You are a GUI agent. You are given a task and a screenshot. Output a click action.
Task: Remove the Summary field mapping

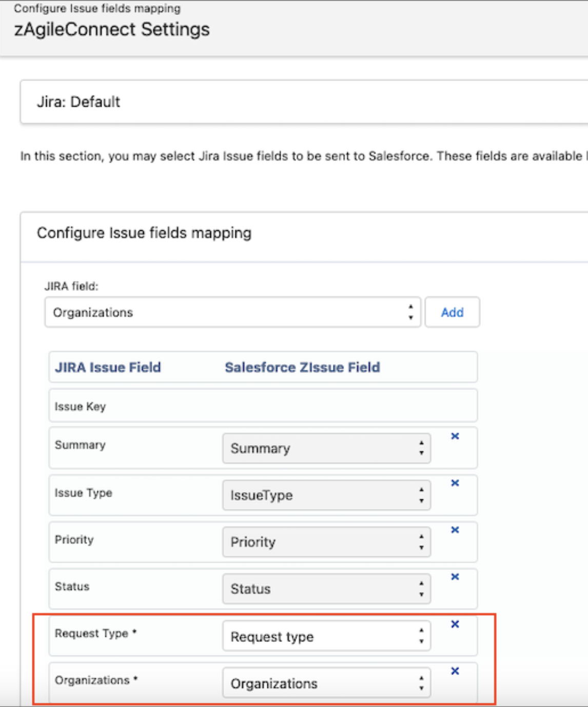(x=455, y=436)
